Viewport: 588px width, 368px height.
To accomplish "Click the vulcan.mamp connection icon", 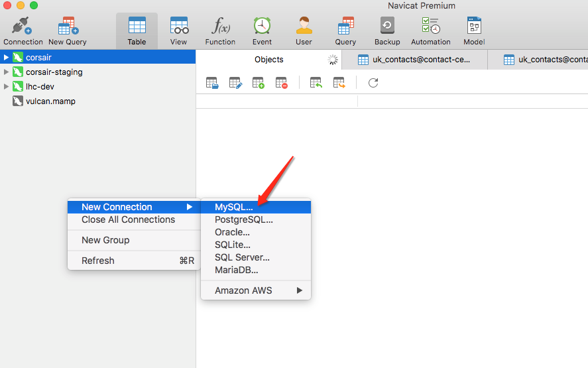I will pos(18,101).
